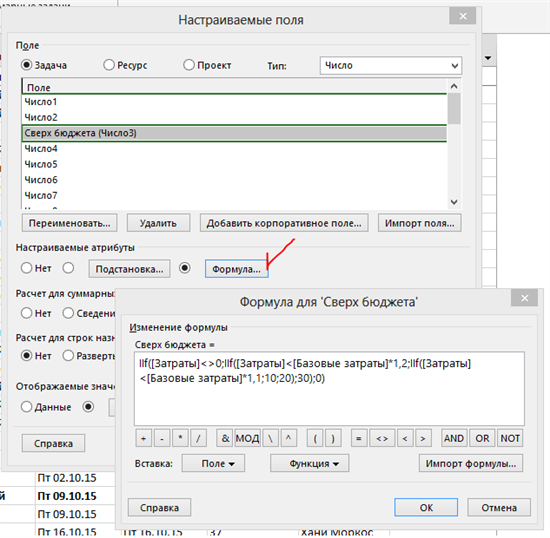Insert the division slash operator

(198, 438)
